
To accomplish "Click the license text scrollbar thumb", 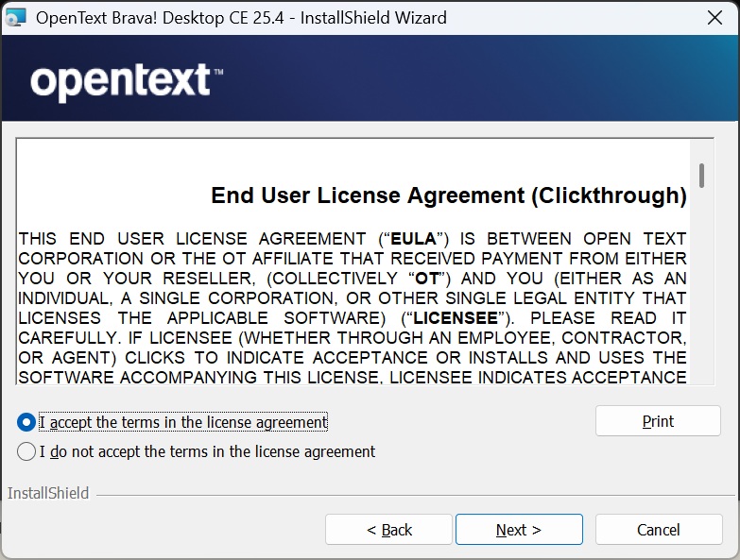I will coord(701,175).
